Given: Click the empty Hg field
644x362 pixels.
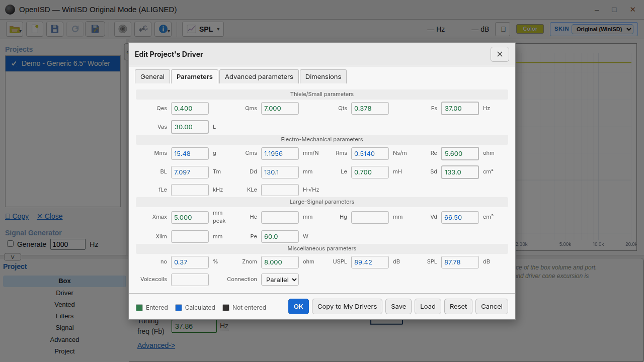Looking at the screenshot, I should point(370,217).
